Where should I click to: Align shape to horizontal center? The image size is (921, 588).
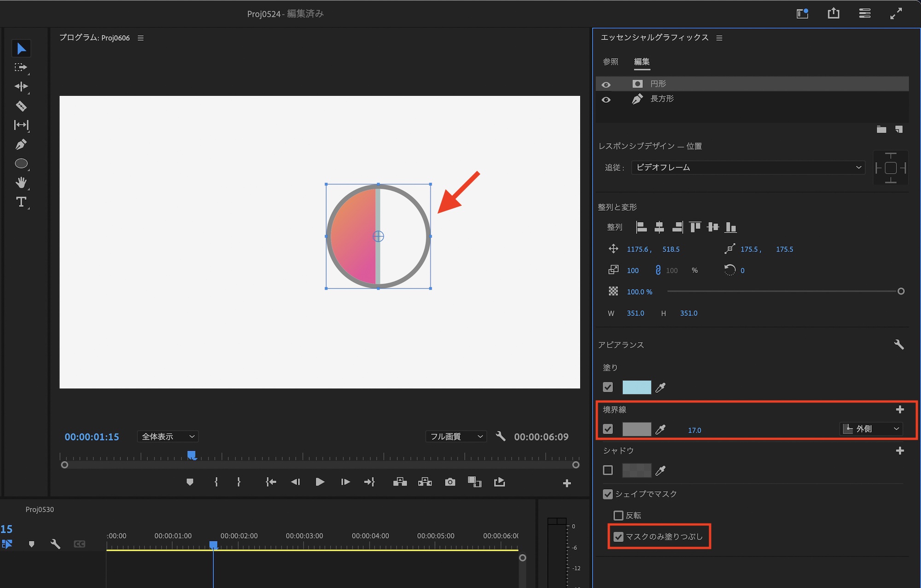[x=659, y=227]
